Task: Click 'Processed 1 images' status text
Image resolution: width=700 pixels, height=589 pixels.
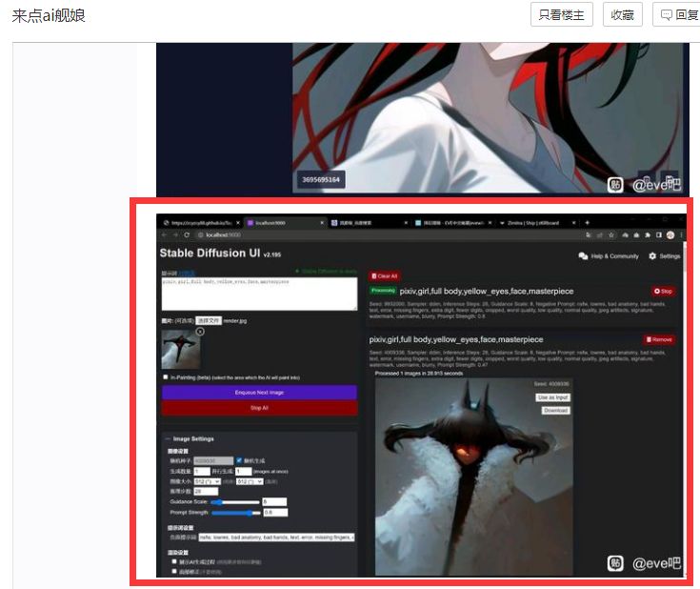Action: [x=419, y=374]
